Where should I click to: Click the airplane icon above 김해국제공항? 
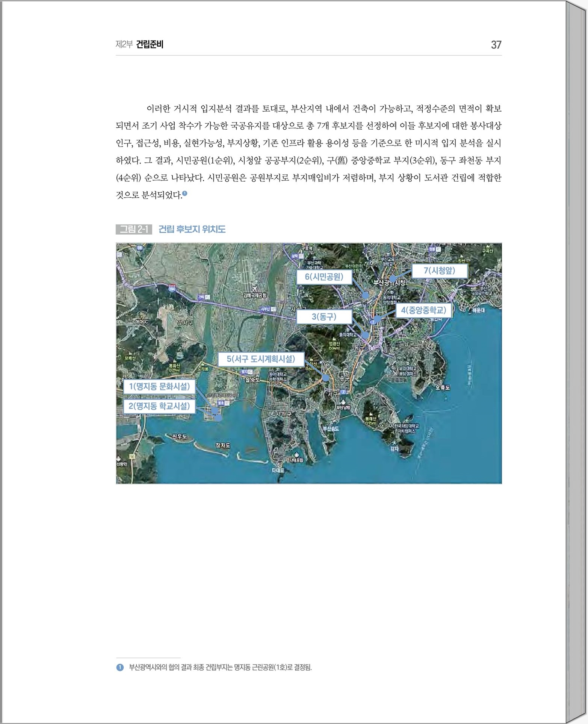point(255,288)
